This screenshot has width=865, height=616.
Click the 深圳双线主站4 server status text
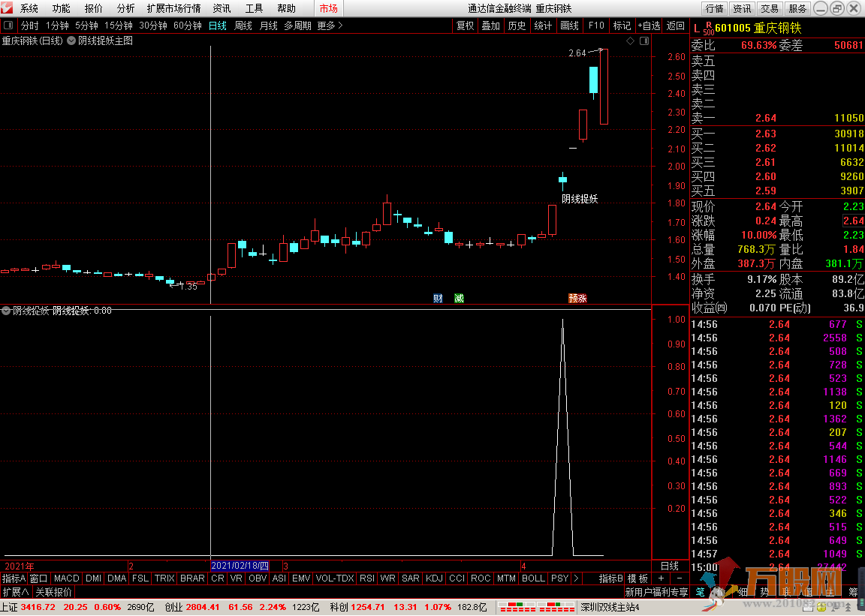(x=610, y=607)
